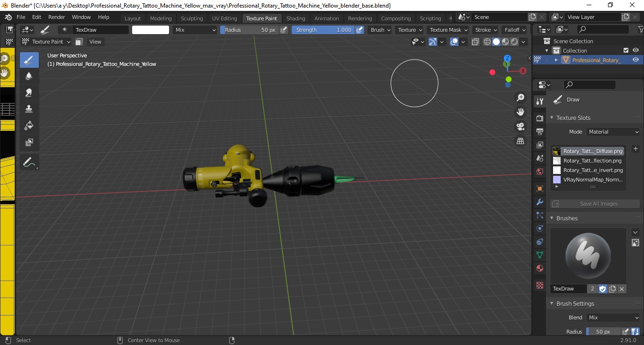Open the Render properties tab
The height and width of the screenshot is (345, 644).
(539, 118)
